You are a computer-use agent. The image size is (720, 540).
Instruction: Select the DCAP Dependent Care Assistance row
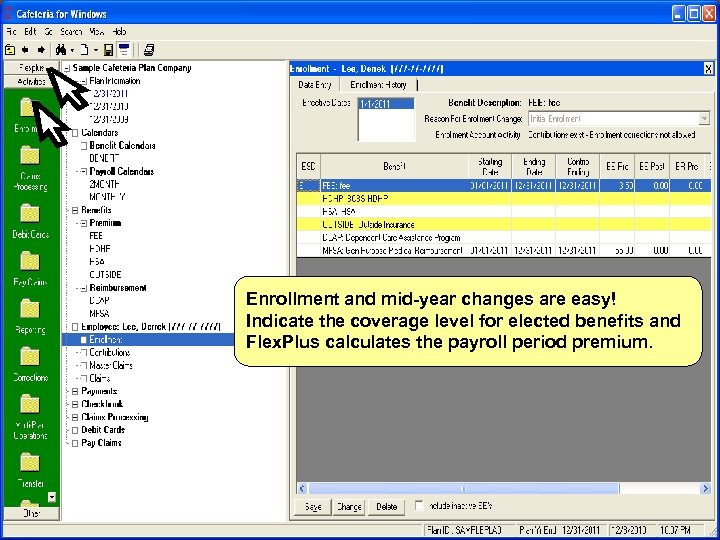[x=504, y=238]
